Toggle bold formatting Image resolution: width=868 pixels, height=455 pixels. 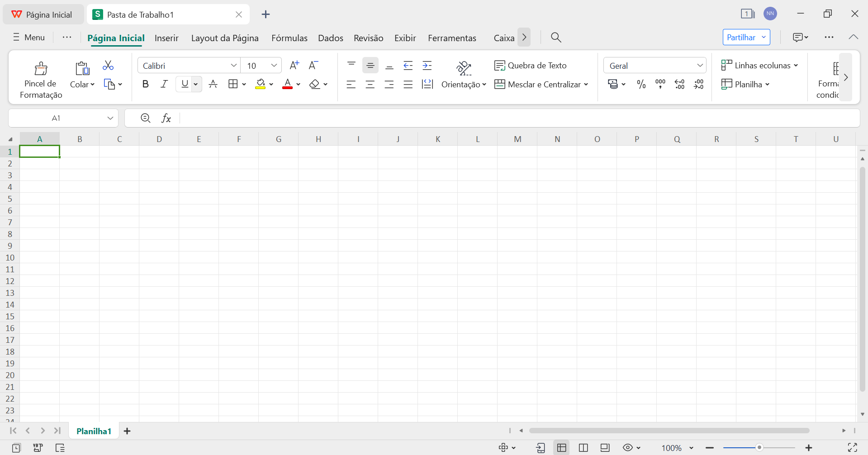(145, 84)
